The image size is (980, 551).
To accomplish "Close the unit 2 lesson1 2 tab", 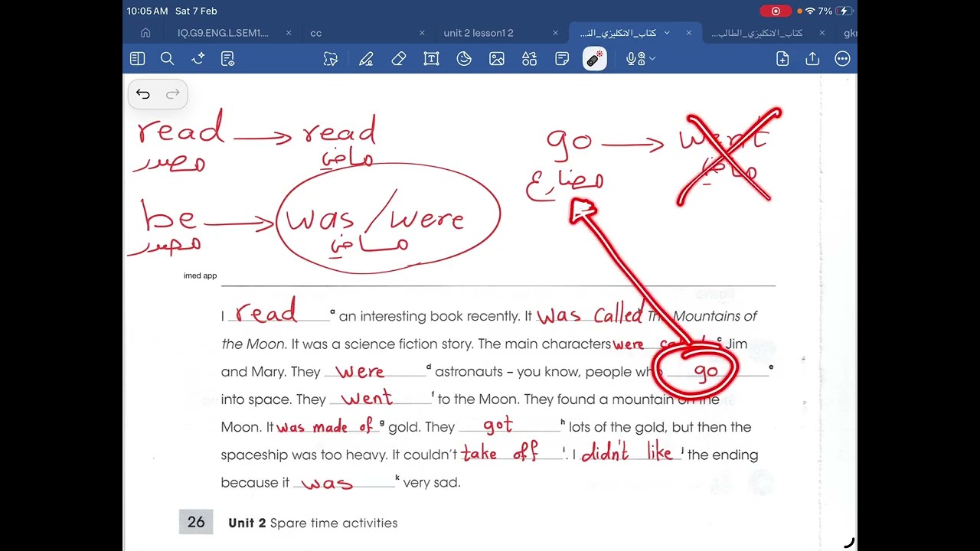I will (555, 33).
